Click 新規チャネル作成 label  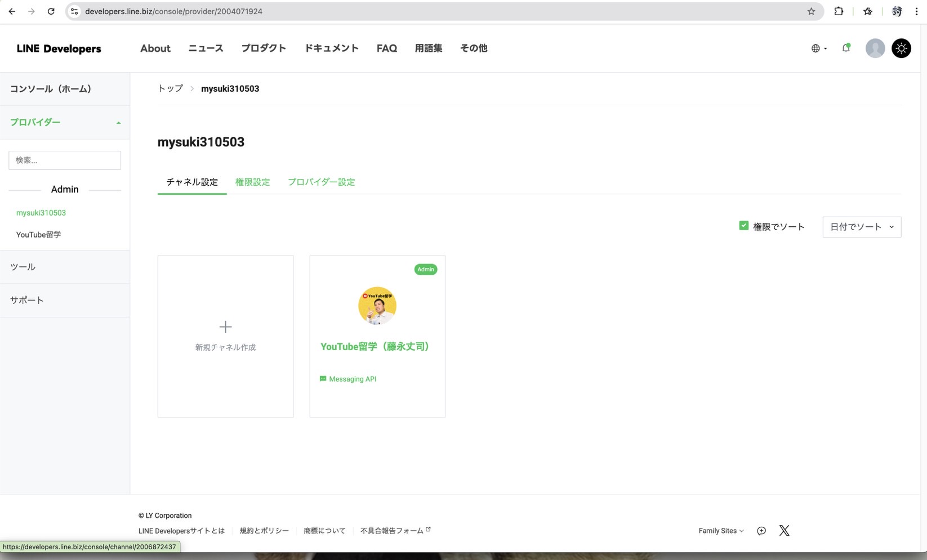[x=225, y=347]
